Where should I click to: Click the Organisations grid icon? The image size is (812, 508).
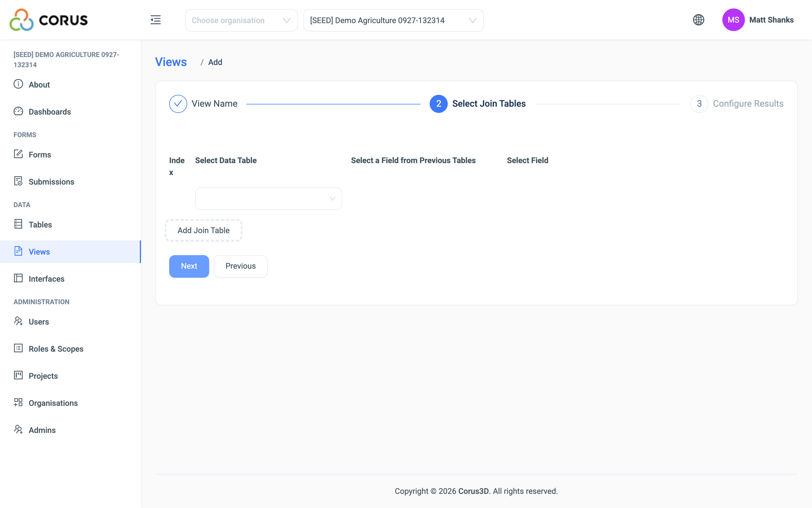[x=18, y=402]
